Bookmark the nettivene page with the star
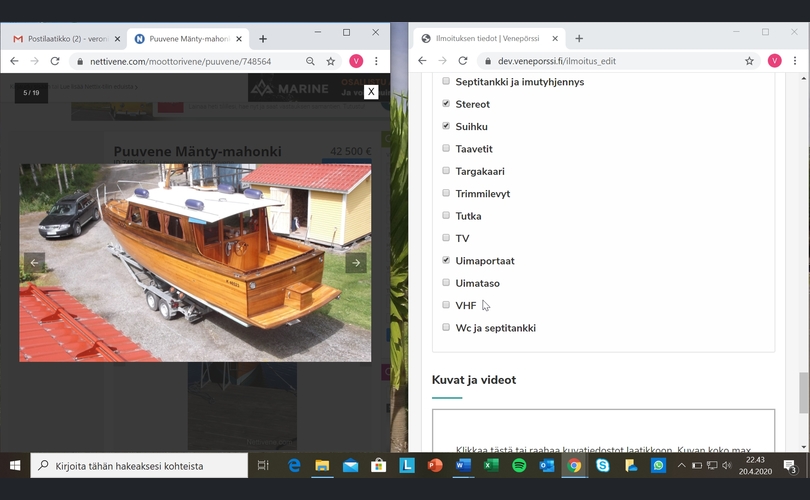810x500 pixels. (331, 61)
